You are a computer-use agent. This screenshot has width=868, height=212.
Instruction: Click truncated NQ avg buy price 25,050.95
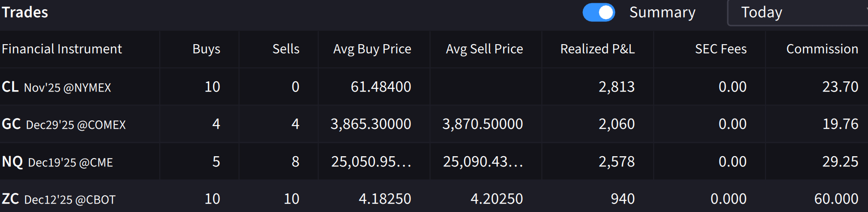(371, 162)
